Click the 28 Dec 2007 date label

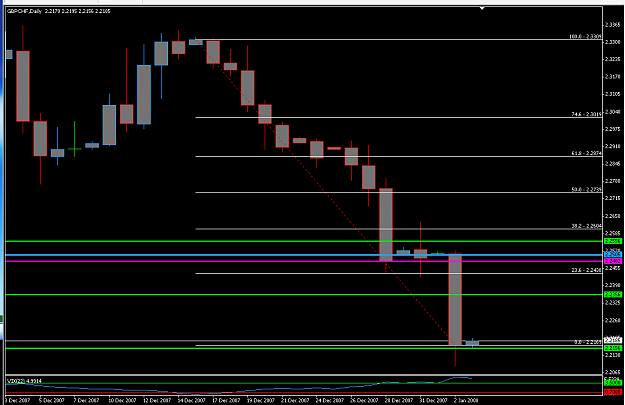tap(399, 400)
